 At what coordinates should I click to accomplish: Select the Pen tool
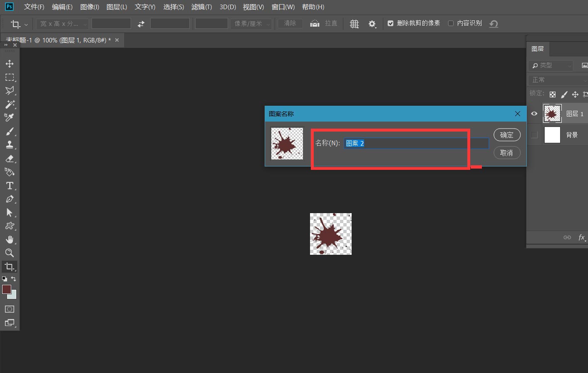(x=10, y=199)
